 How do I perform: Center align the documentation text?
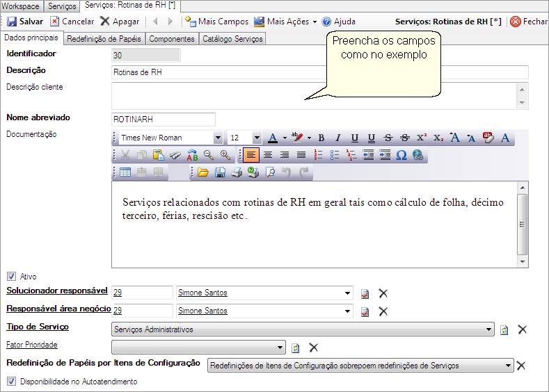(268, 155)
